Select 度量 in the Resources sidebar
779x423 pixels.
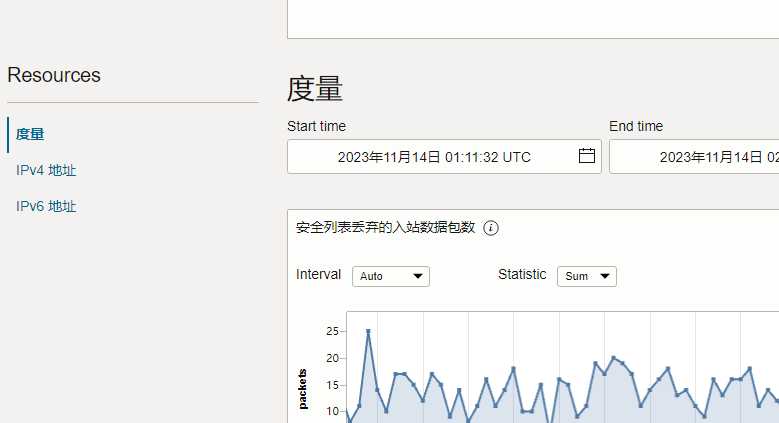[30, 134]
